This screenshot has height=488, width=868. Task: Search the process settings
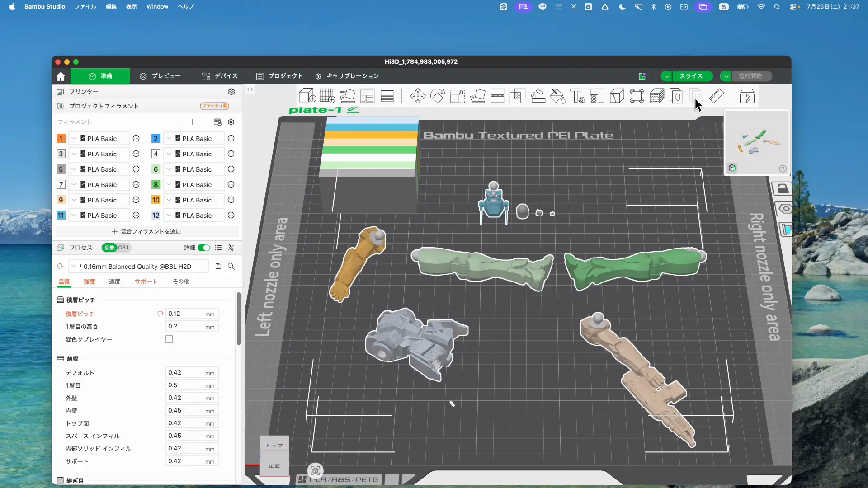pyautogui.click(x=231, y=266)
